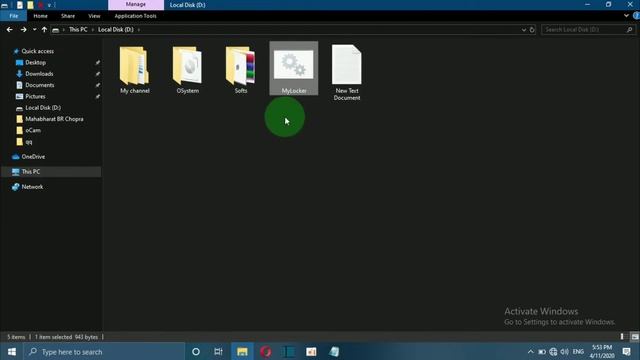Image resolution: width=640 pixels, height=360 pixels.
Task: Open Task View from the taskbar
Action: (218, 351)
